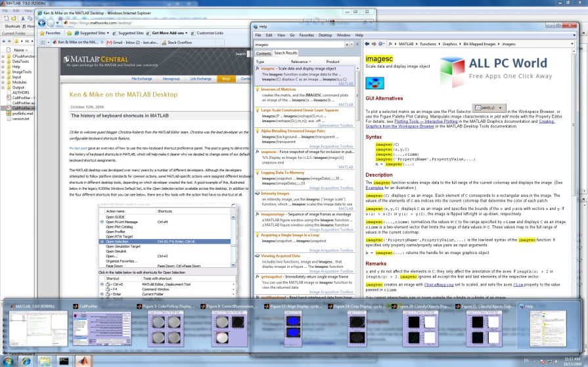Open Internet Explorer from taskbar

(x=26, y=361)
